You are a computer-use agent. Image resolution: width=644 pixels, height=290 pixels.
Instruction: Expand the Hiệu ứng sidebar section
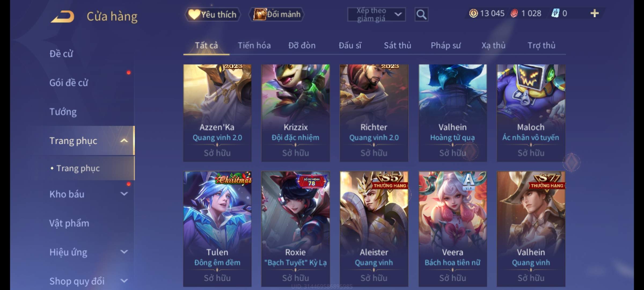tap(124, 252)
